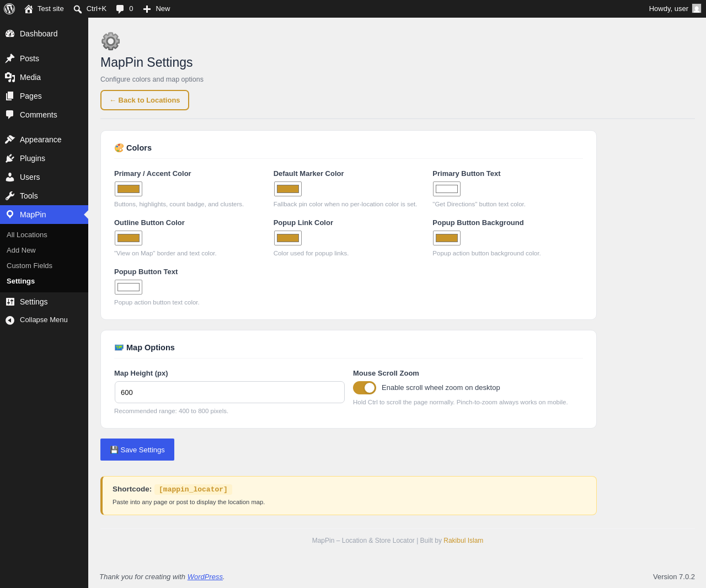The width and height of the screenshot is (706, 588).
Task: Click the search magnifier icon in admin bar
Action: [x=78, y=9]
